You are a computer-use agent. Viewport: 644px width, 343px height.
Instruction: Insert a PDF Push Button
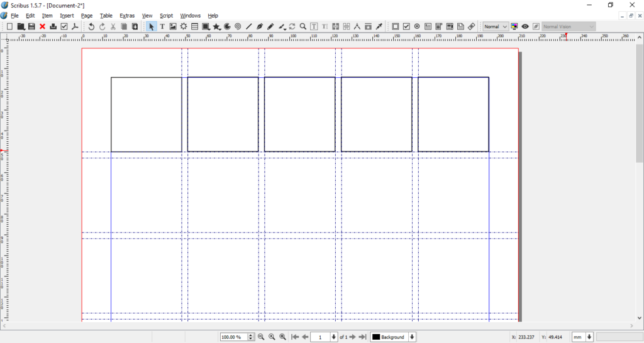click(x=396, y=26)
